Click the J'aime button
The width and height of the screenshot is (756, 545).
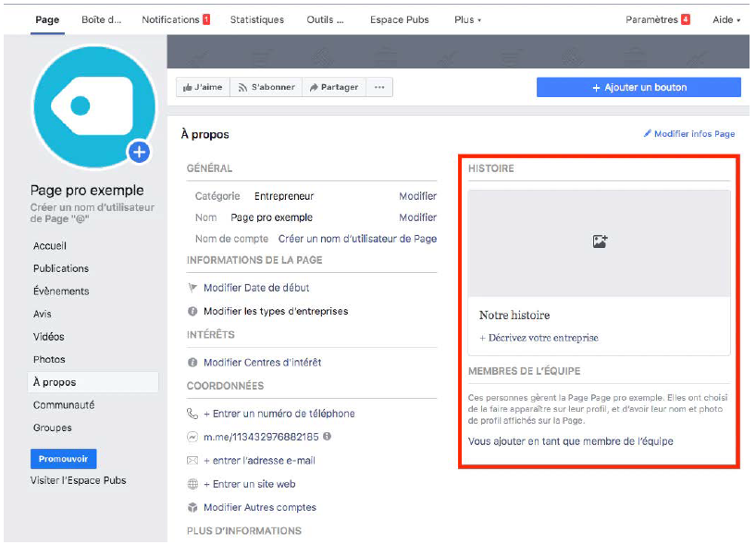[x=203, y=87]
